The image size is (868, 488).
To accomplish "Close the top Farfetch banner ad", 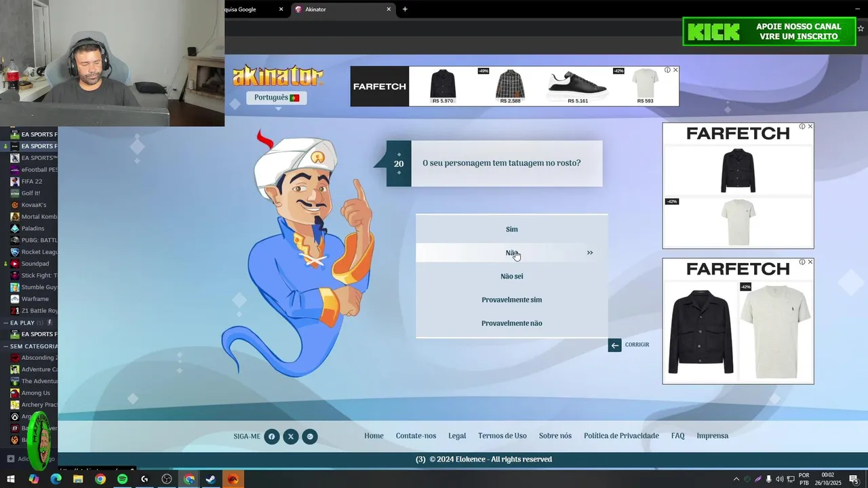I will (x=675, y=70).
